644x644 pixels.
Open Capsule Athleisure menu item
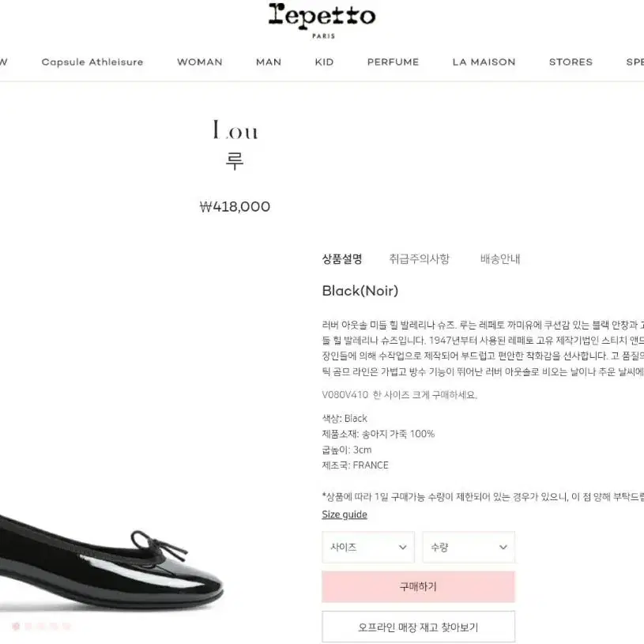pos(92,62)
